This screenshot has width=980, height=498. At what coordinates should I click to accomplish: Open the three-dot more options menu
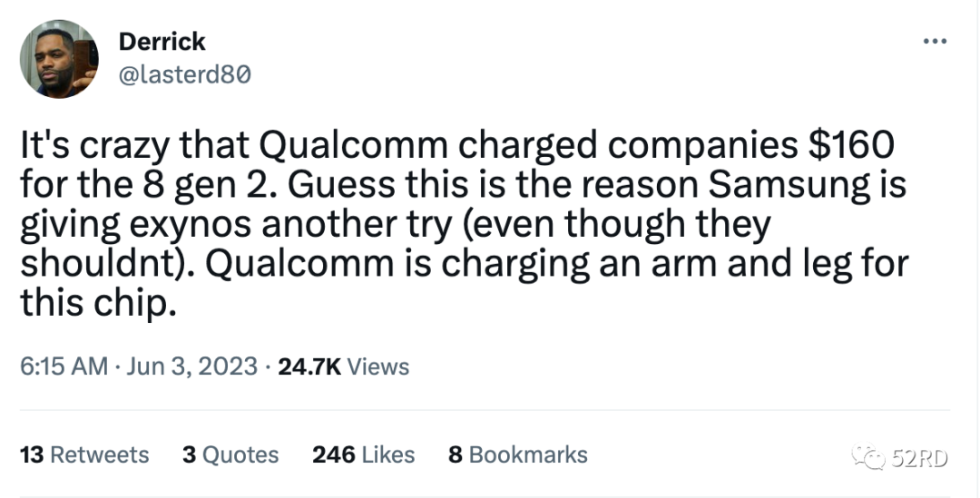pos(935,41)
